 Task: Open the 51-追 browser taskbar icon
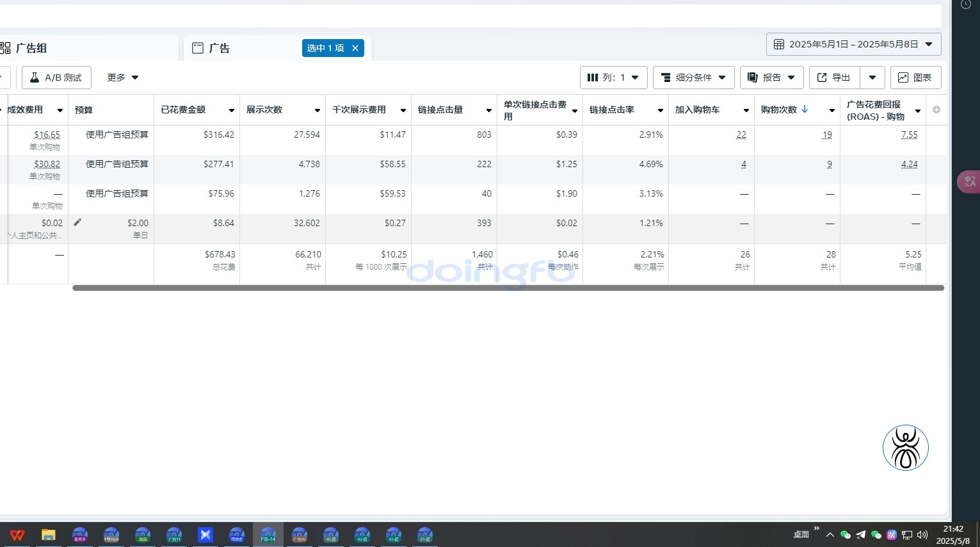pyautogui.click(x=425, y=535)
